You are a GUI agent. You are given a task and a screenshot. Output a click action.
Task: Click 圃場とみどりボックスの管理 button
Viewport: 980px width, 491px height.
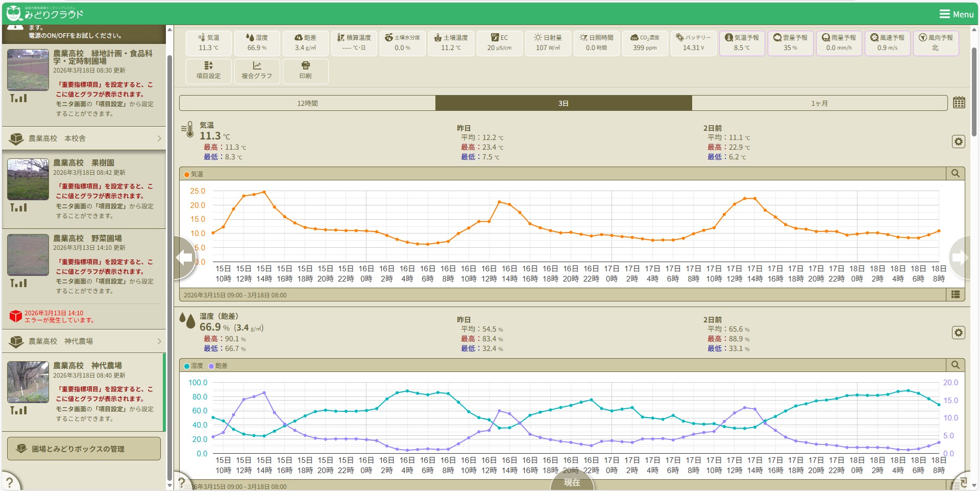pyautogui.click(x=84, y=449)
